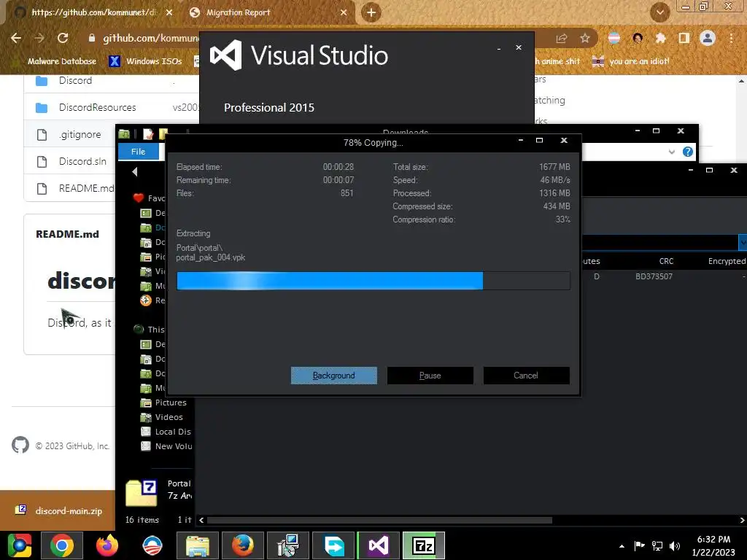Cancel the 7-Zip copy operation
Viewport: 747px width, 560px height.
coord(526,376)
